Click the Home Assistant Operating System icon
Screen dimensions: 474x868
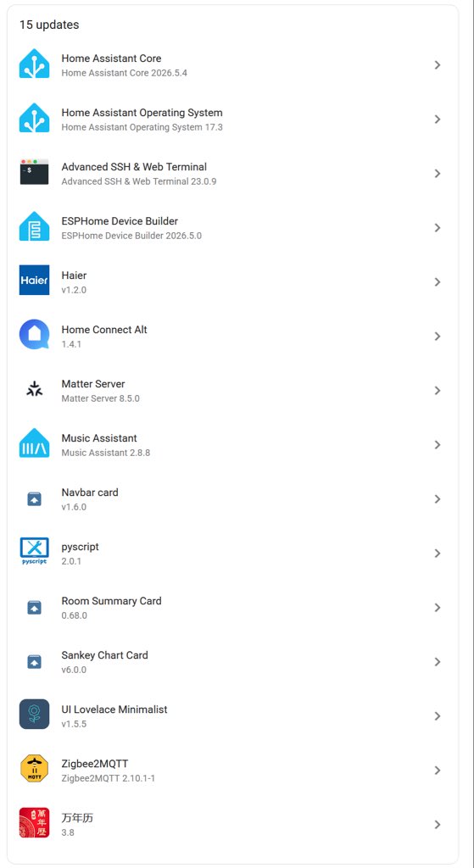point(34,119)
